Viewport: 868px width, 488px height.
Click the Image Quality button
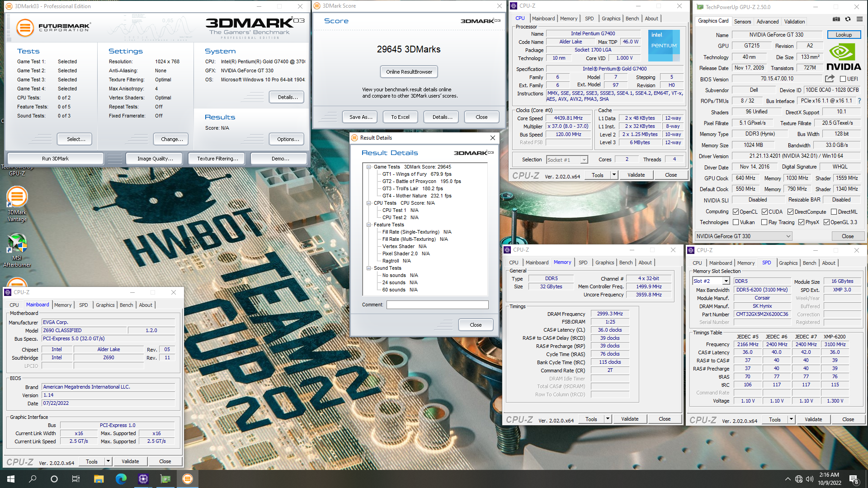tap(155, 159)
